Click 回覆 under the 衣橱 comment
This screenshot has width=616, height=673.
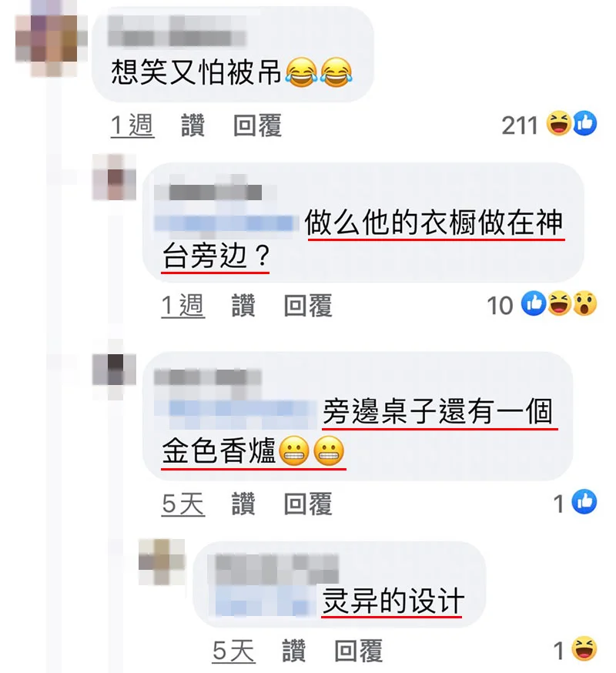coord(308,306)
